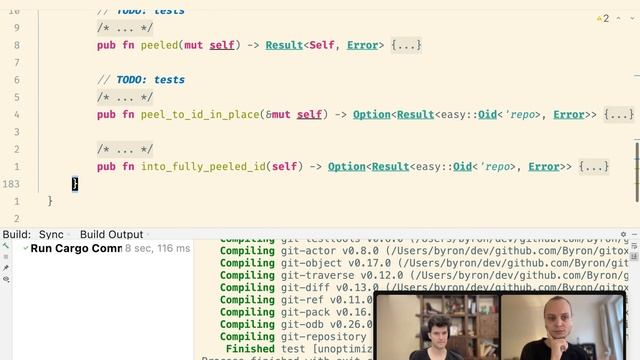Click the Compiling git-odb v0.26.0 output line
640x360 pixels.
pyautogui.click(x=296, y=324)
